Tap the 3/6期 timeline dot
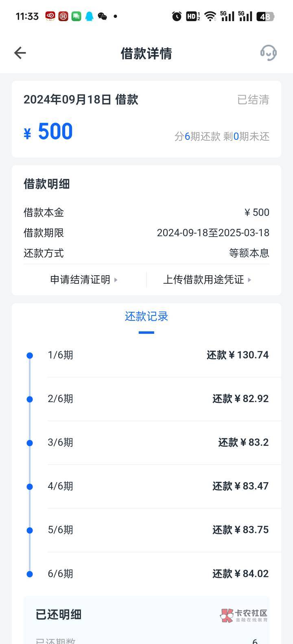The height and width of the screenshot is (644, 293). pos(30,443)
